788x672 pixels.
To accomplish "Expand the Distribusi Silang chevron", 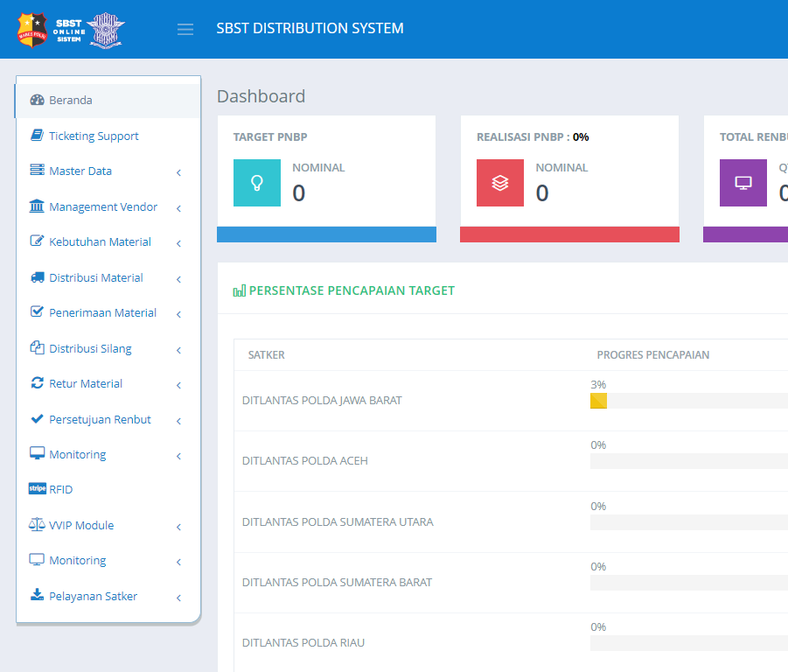I will point(179,350).
